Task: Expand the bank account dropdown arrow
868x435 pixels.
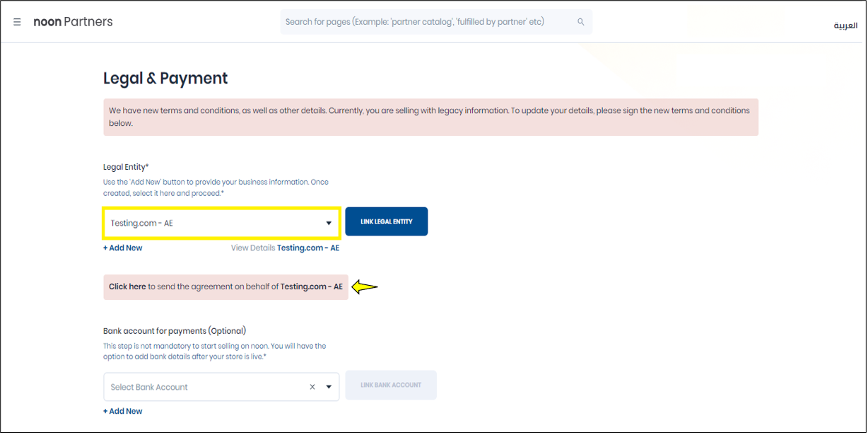Action: [329, 387]
